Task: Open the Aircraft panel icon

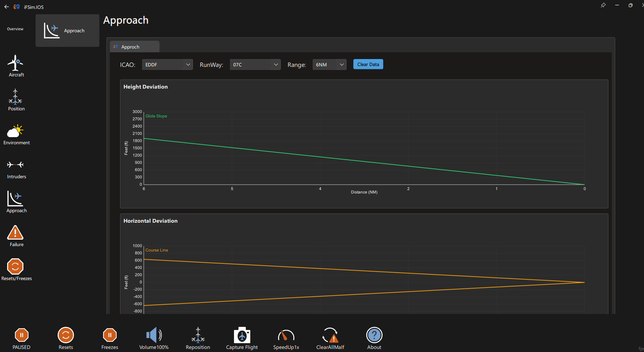Action: 16,63
